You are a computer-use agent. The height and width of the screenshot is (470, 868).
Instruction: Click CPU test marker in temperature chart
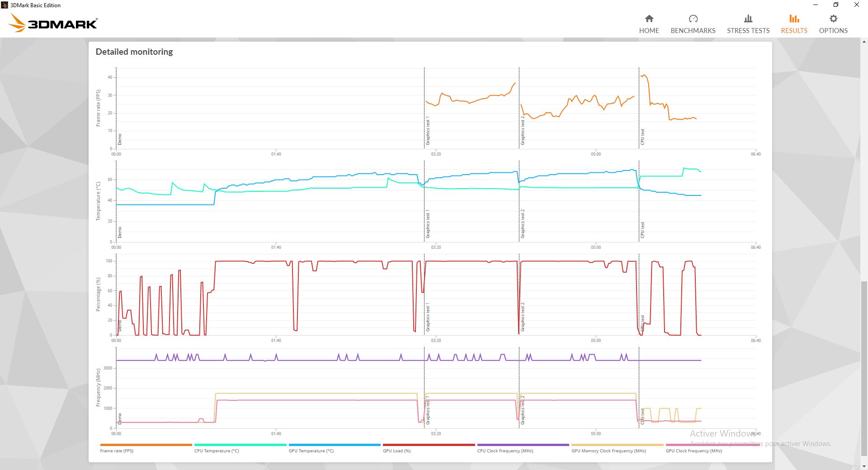pyautogui.click(x=642, y=230)
